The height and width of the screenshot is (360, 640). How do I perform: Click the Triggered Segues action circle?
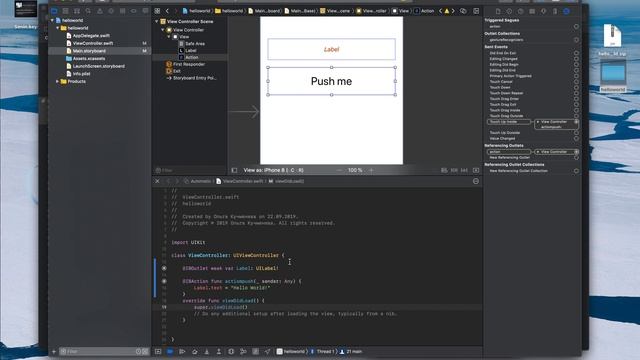(576, 27)
